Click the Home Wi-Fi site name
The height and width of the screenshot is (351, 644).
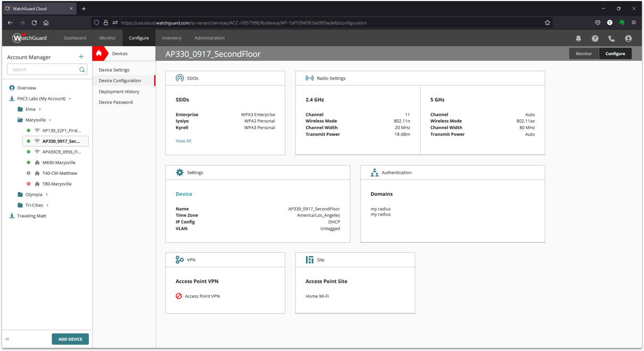point(317,296)
